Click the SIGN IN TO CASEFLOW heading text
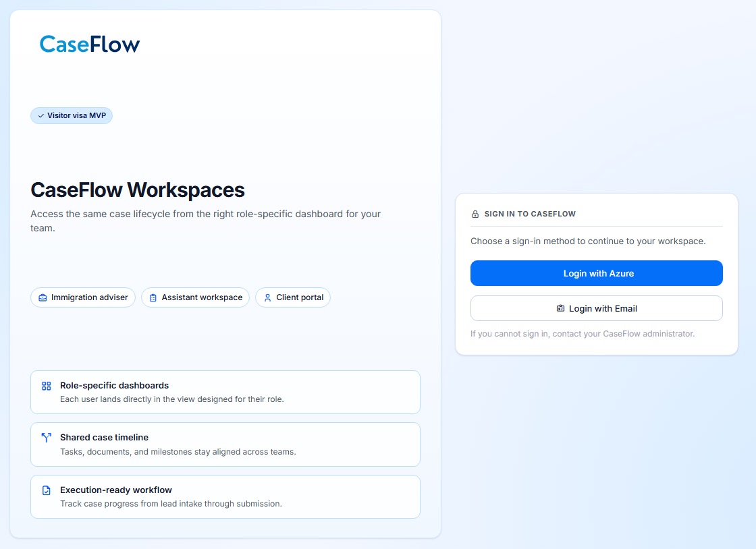This screenshot has width=756, height=549. pos(530,214)
